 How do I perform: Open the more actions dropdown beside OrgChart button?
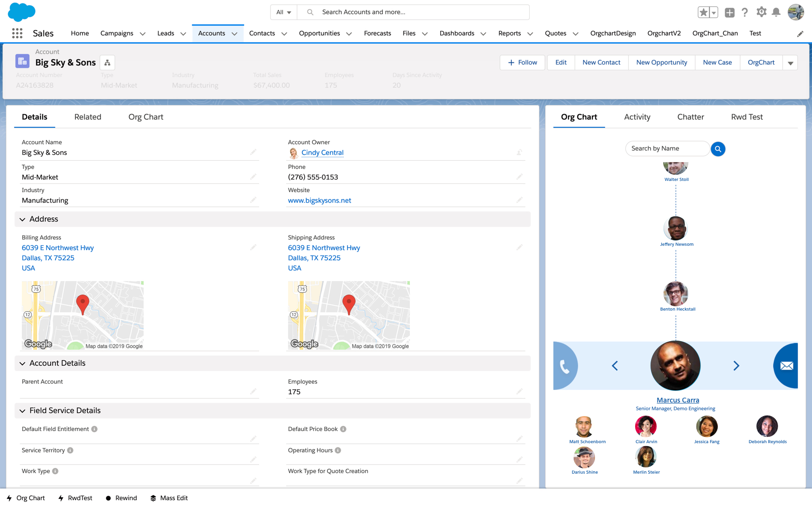coord(791,63)
